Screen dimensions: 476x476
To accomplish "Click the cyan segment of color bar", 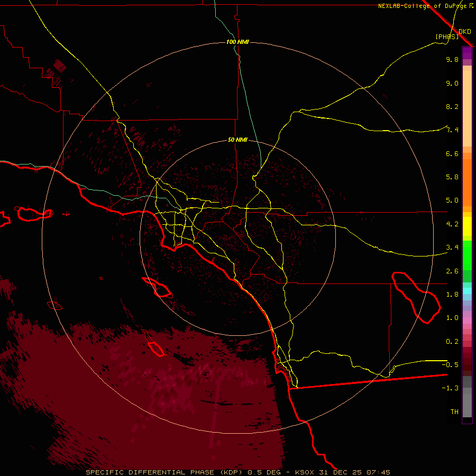I will coord(467,291).
